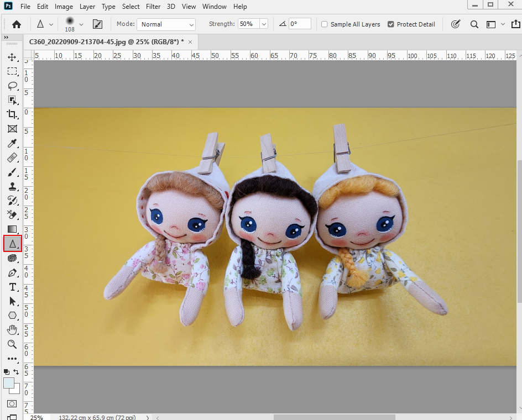
Task: Close the C360_20220909 document tab
Action: [x=190, y=42]
